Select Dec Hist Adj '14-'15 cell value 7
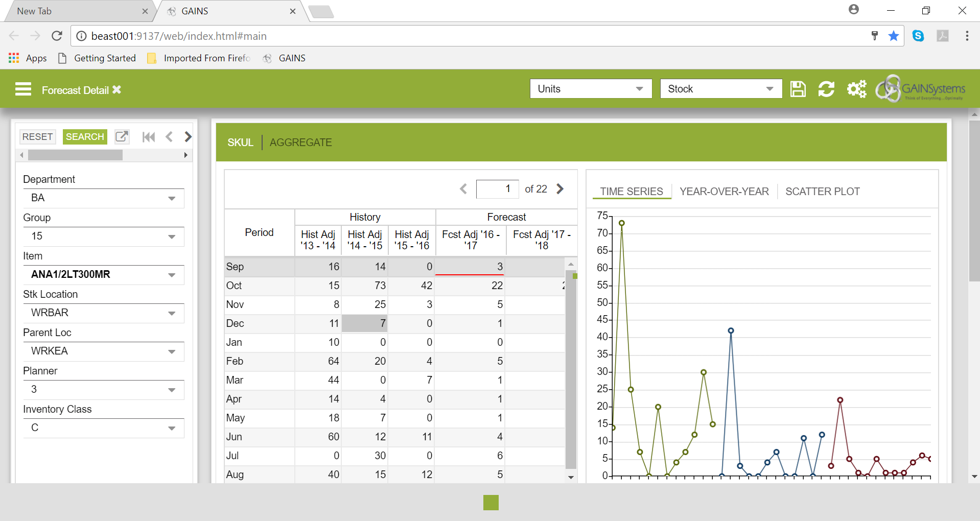Image resolution: width=980 pixels, height=521 pixels. [365, 323]
